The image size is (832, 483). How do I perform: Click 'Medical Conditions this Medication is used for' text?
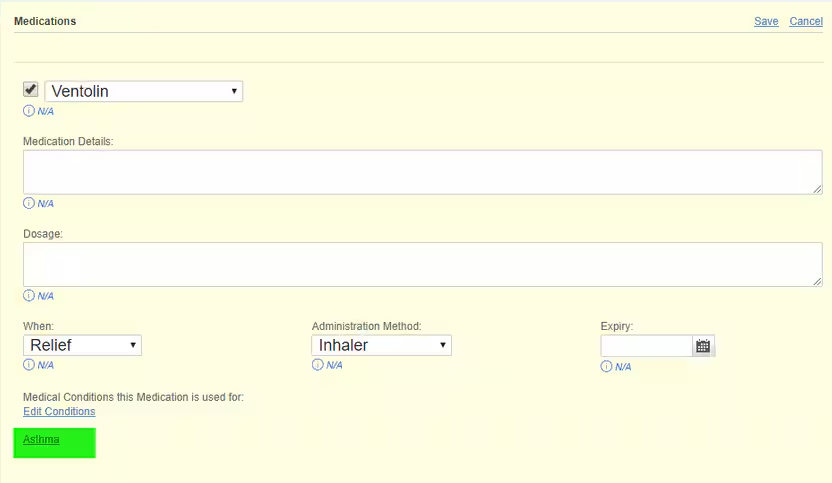[x=133, y=397]
